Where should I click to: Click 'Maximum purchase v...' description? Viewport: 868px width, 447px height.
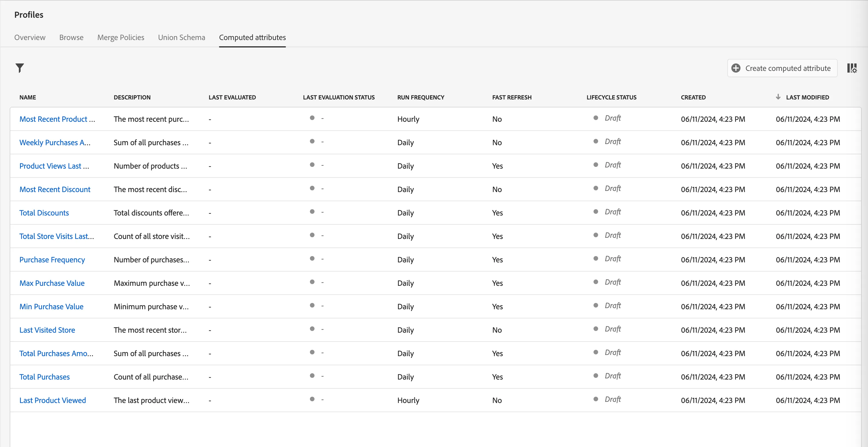[x=152, y=283]
